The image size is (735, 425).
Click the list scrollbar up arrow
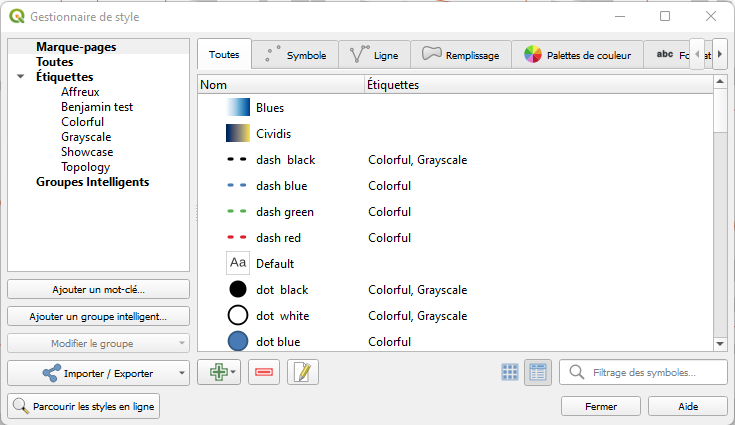click(x=720, y=82)
